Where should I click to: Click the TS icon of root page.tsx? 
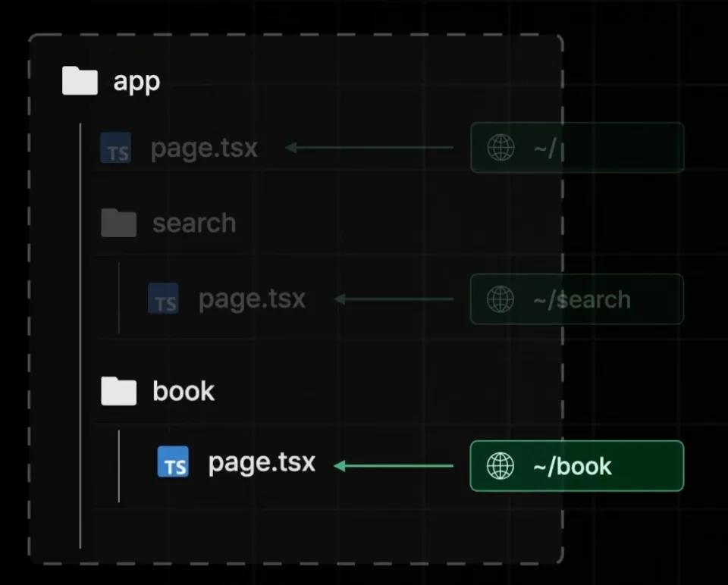(x=116, y=148)
